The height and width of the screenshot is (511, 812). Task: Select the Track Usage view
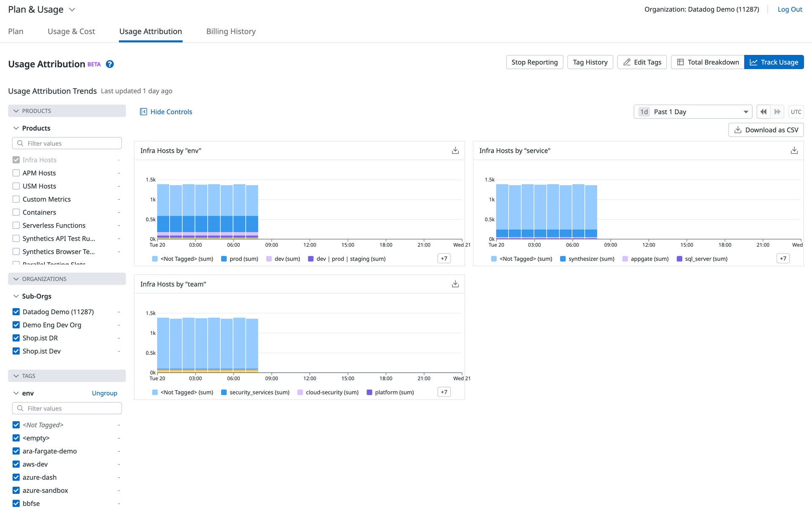(774, 62)
